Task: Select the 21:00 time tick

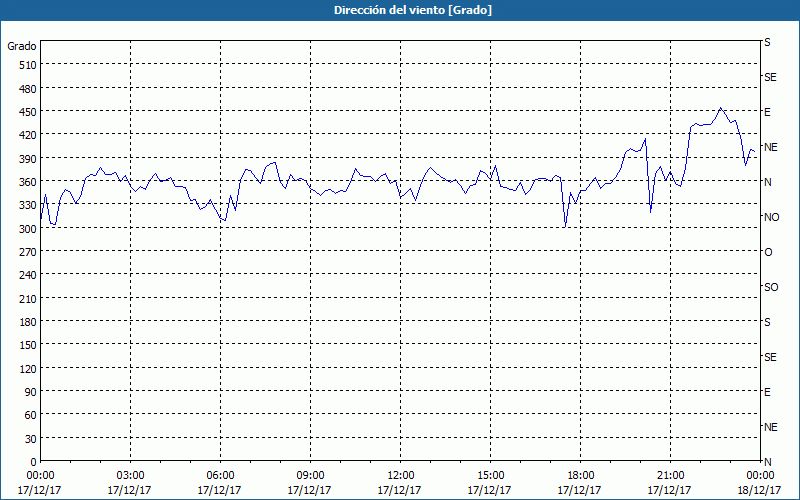Action: point(670,476)
